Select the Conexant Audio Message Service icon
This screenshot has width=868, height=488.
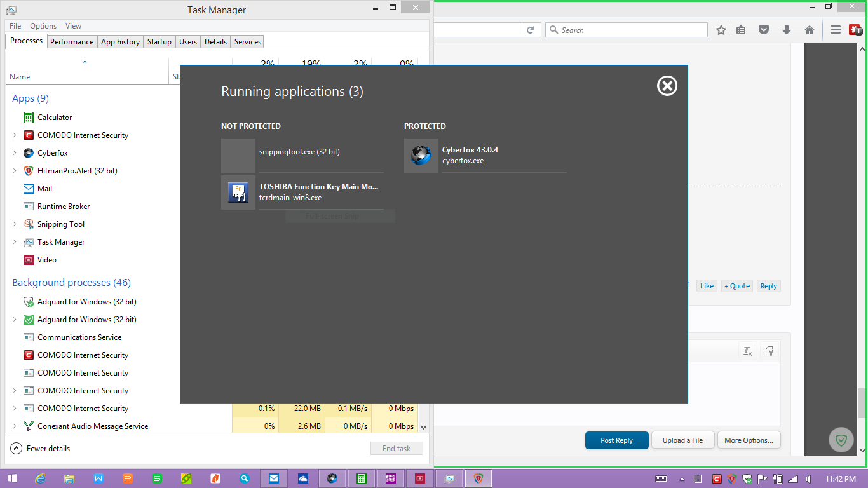(x=29, y=426)
